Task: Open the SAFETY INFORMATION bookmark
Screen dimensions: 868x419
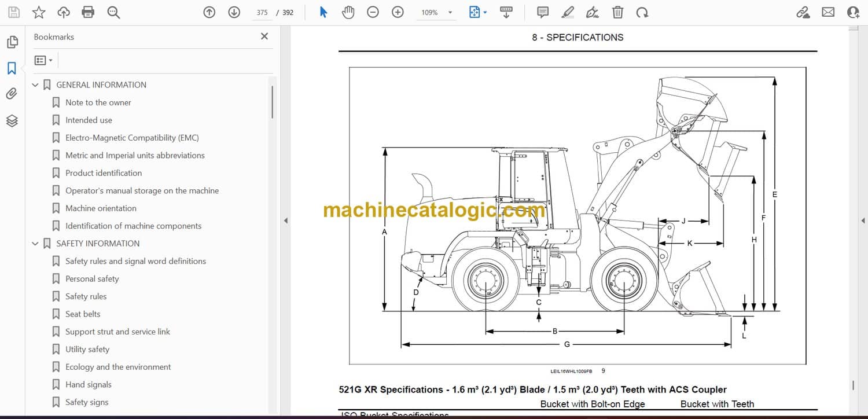Action: (98, 244)
